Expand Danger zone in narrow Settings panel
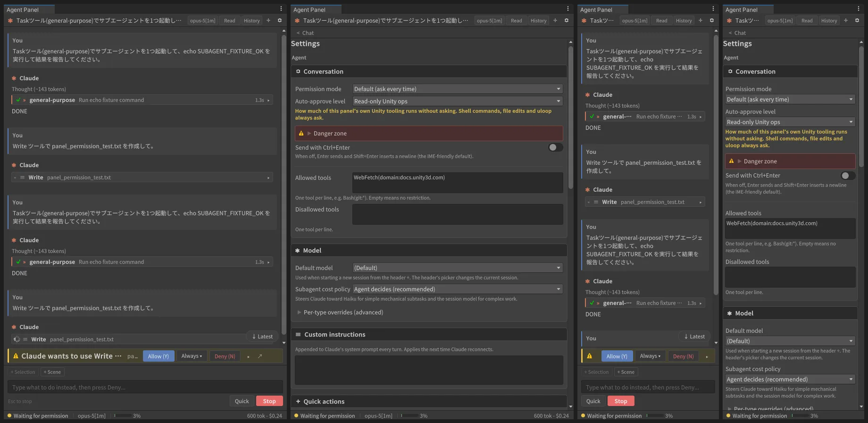Viewport: 868px width, 423px height. point(790,161)
